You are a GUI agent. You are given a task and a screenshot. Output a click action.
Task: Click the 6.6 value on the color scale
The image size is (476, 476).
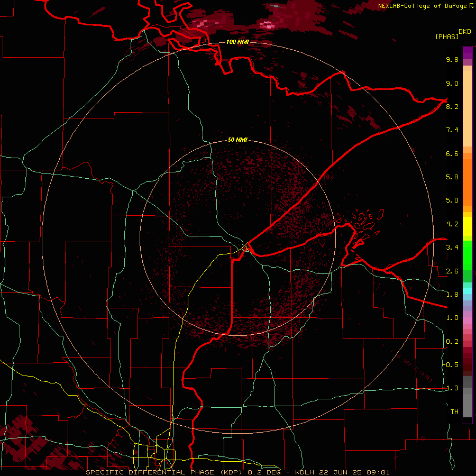[x=452, y=153]
